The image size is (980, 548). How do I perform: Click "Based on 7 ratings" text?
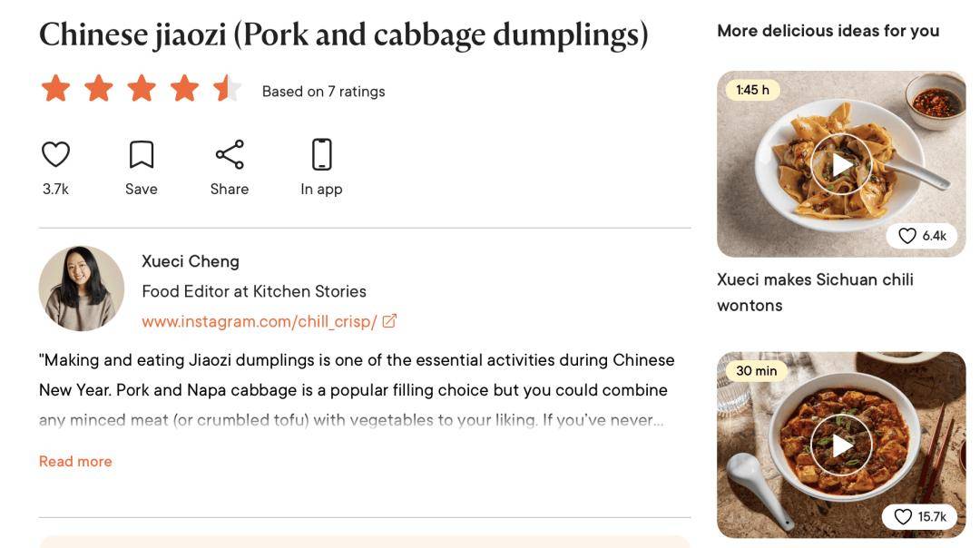click(323, 91)
